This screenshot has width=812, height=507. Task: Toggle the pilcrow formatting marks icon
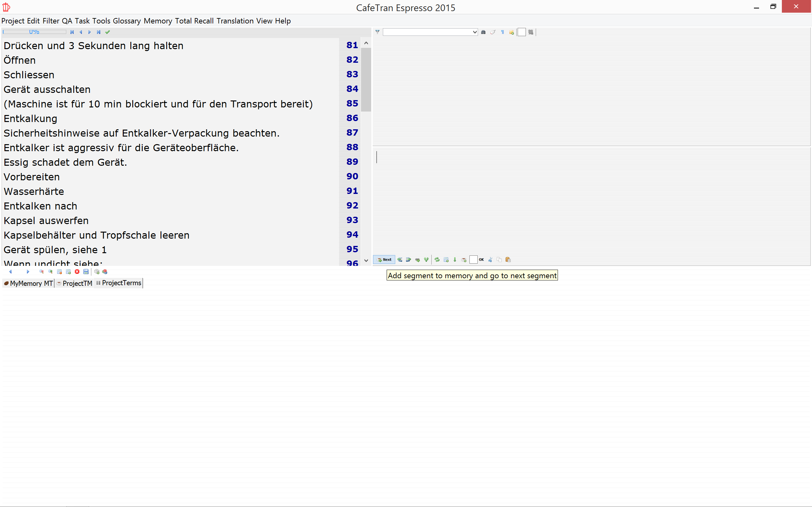pos(502,32)
